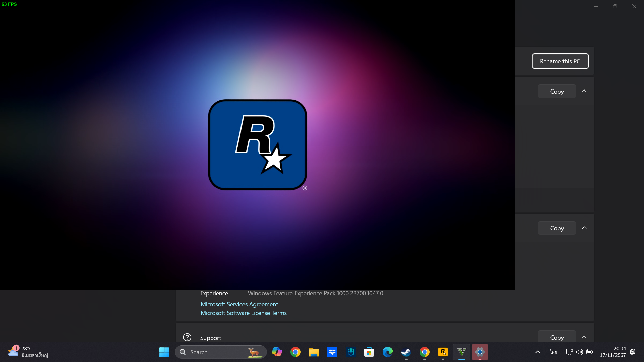This screenshot has height=362, width=644.
Task: Click the Rockstar Games logo
Action: click(x=258, y=145)
